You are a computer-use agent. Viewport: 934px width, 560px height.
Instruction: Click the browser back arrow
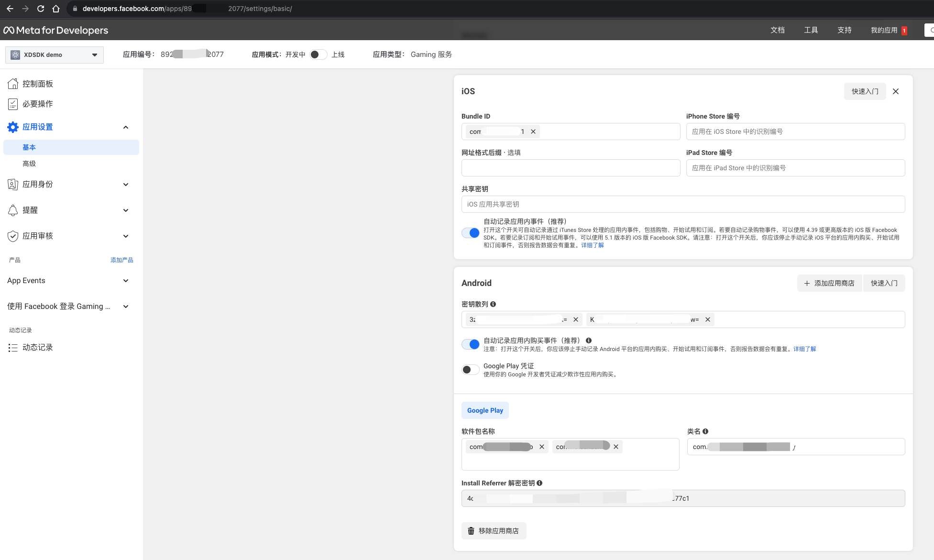[10, 9]
